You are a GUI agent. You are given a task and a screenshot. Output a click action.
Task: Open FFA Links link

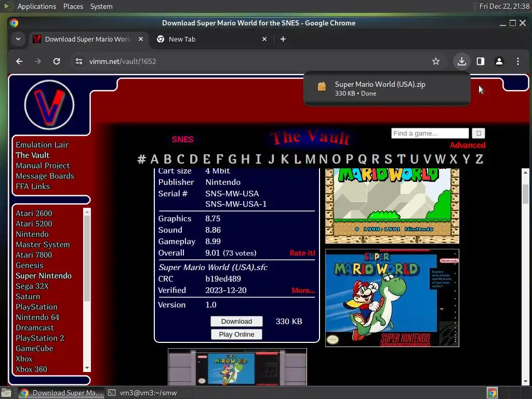point(33,187)
